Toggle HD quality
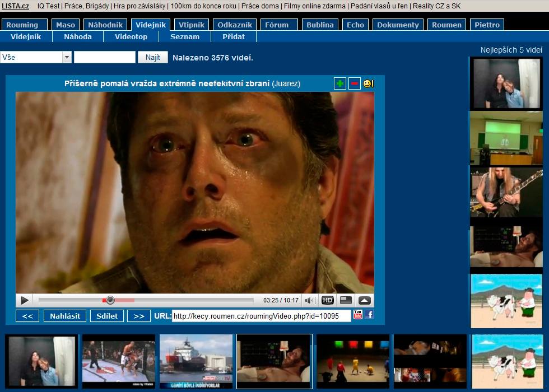 coord(327,300)
